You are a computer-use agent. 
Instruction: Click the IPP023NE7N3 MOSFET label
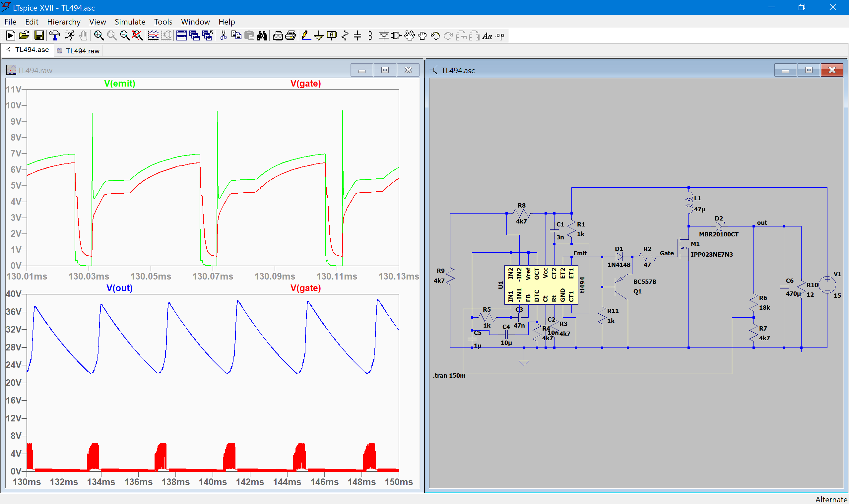[711, 254]
